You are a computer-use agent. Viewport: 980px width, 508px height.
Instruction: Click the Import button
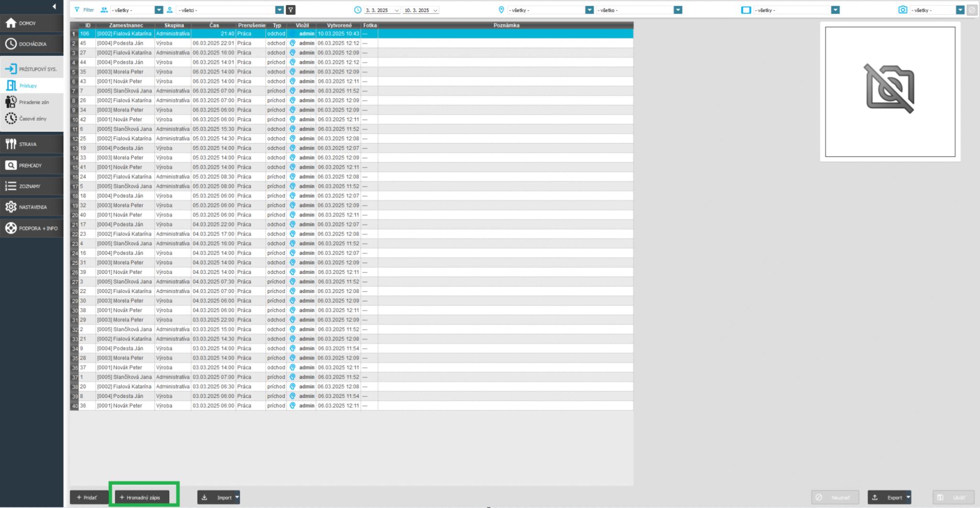click(216, 497)
